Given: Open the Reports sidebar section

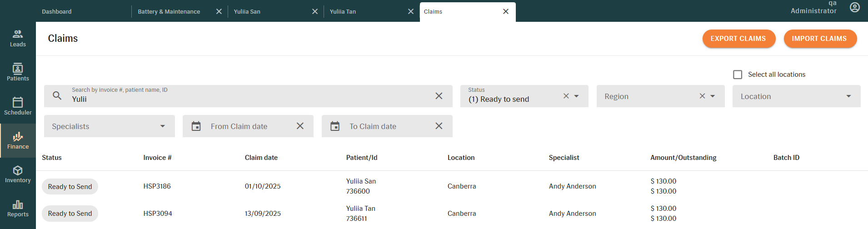Looking at the screenshot, I should (x=18, y=209).
